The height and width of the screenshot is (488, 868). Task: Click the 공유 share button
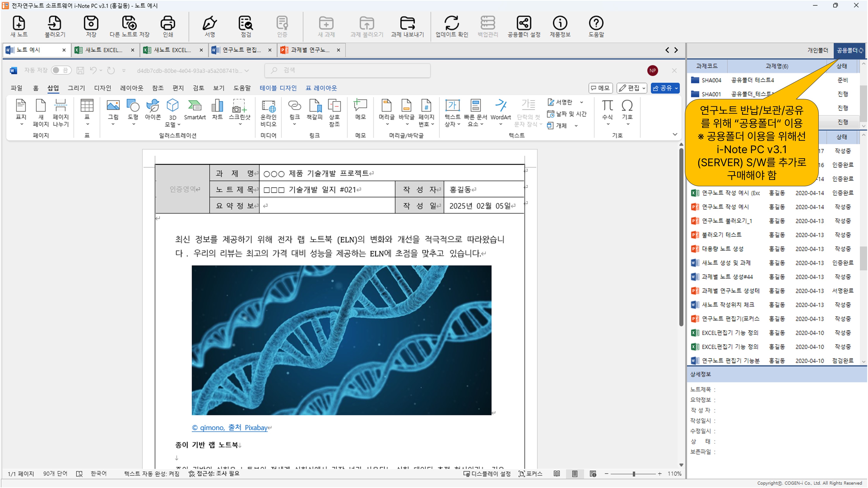pos(665,88)
